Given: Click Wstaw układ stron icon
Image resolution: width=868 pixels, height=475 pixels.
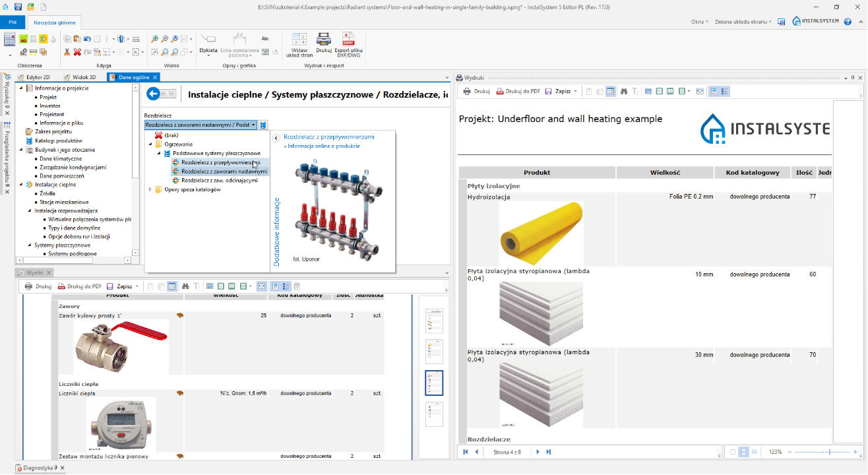Looking at the screenshot, I should pos(299,39).
